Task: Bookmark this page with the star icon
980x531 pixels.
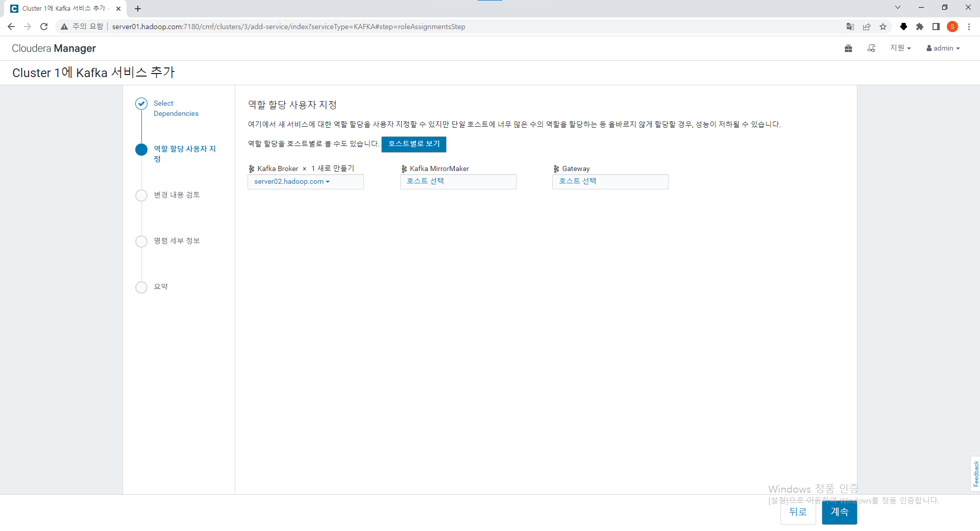Action: (x=883, y=27)
